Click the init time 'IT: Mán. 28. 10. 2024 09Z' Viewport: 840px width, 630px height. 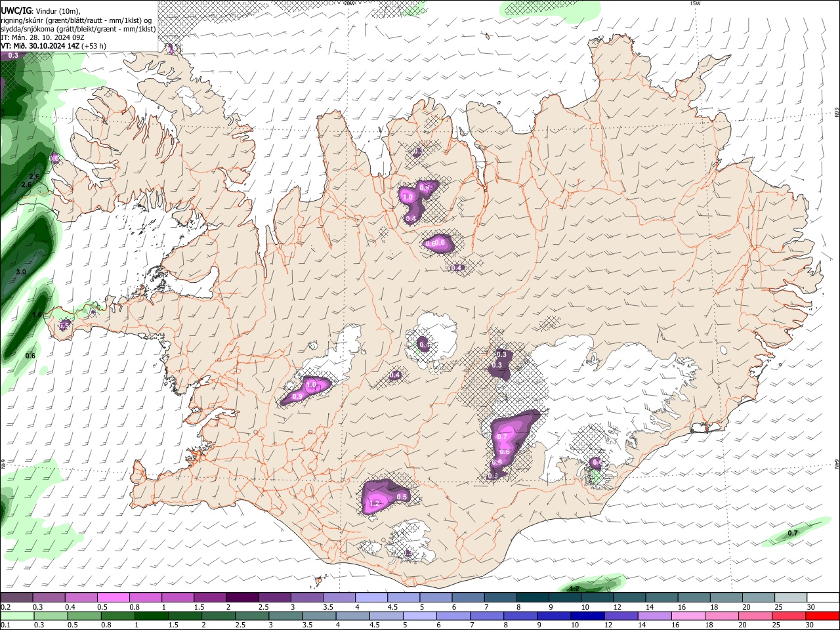42,37
